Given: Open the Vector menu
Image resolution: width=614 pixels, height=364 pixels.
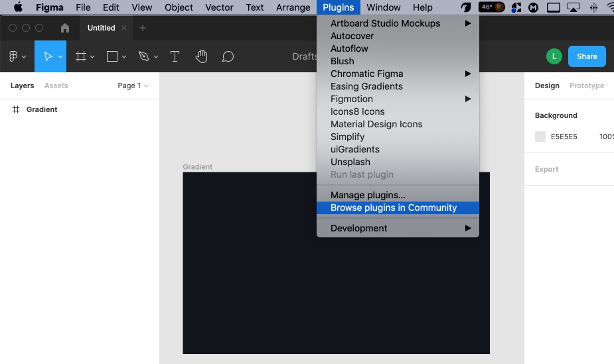Looking at the screenshot, I should pyautogui.click(x=219, y=7).
